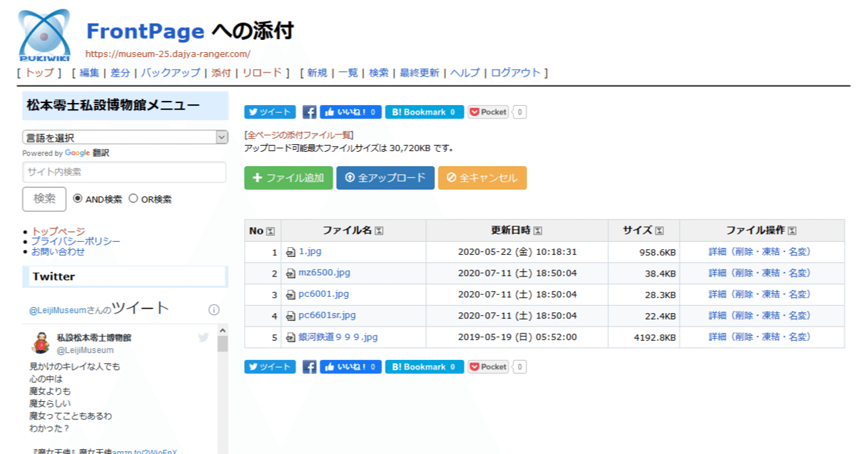Open the FrontPage title link
This screenshot has height=454, width=868.
point(145,30)
